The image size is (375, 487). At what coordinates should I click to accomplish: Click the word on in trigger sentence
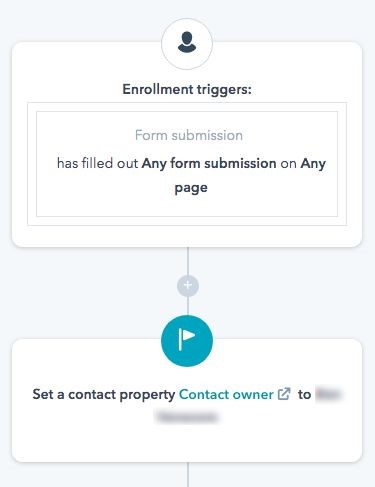[288, 164]
